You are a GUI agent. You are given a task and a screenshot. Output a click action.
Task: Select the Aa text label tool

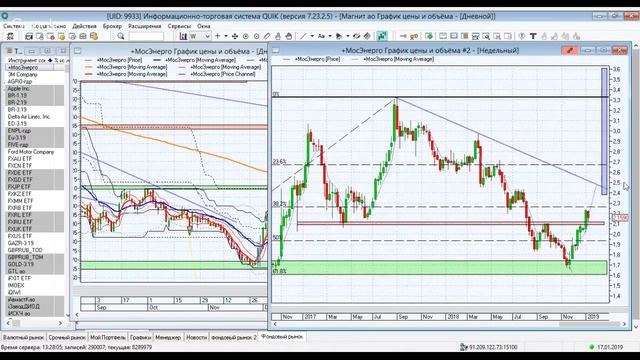click(x=321, y=36)
